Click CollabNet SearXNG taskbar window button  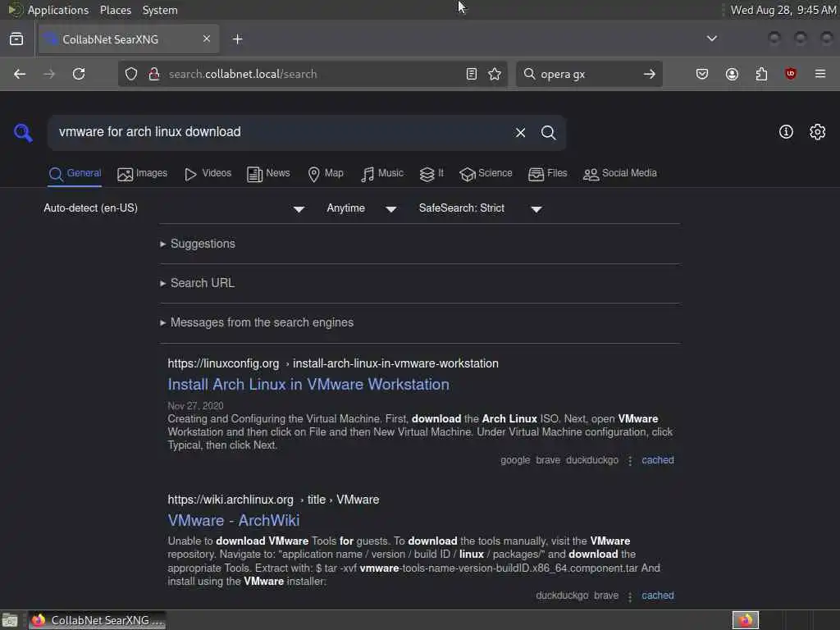[x=97, y=620]
